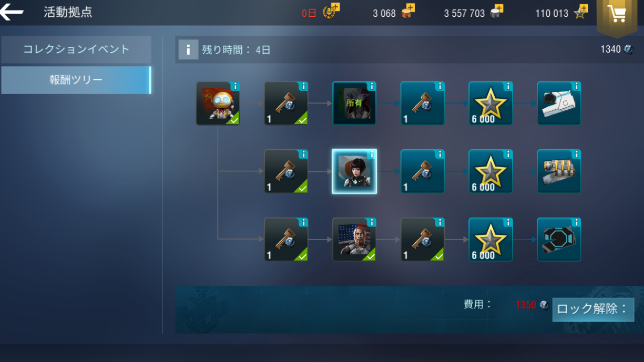Select the 報酬ツリー tab

point(76,80)
